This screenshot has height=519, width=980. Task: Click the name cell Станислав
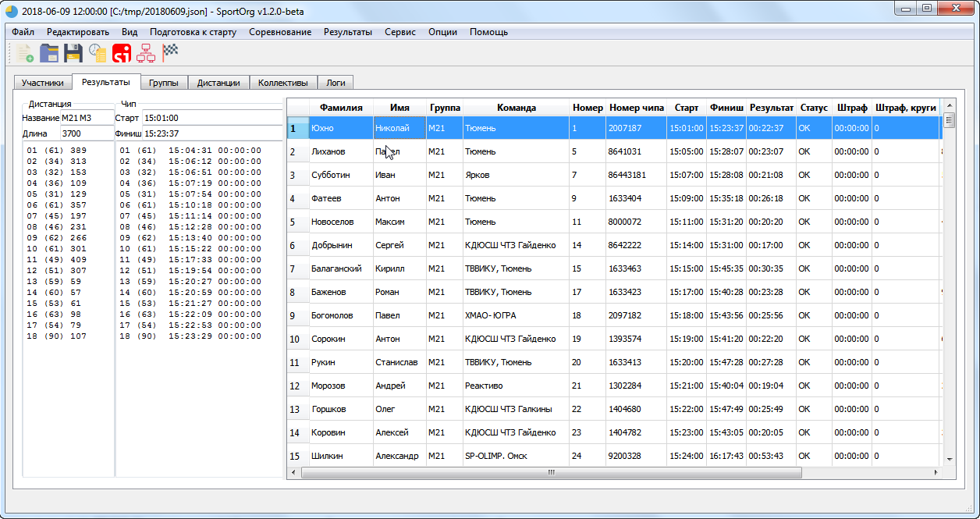(399, 362)
